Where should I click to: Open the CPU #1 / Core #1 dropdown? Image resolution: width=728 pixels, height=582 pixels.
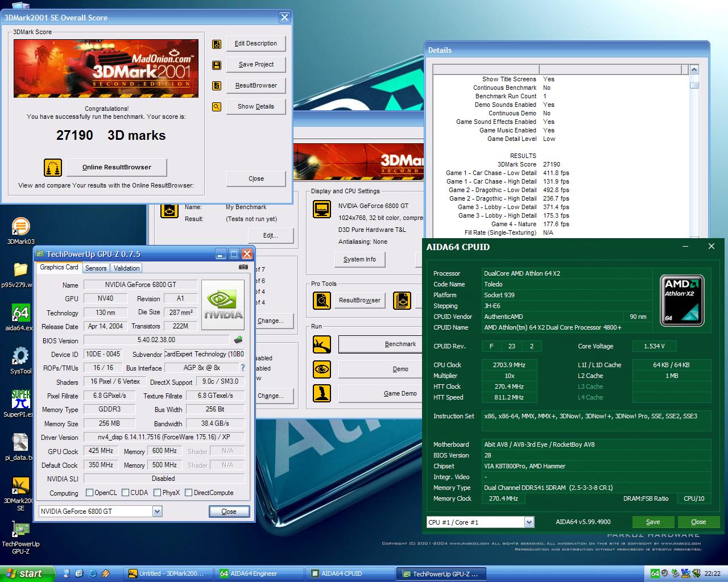coord(529,522)
